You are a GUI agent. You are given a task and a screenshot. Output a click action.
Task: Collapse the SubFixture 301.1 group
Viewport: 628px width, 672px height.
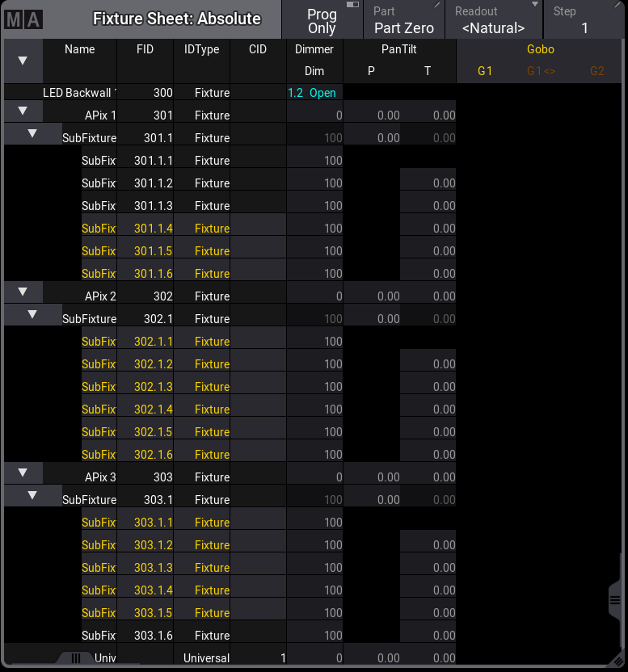(x=32, y=133)
